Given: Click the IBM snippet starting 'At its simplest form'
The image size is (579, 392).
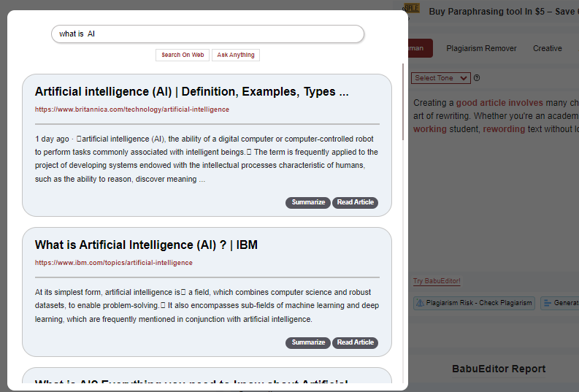Looking at the screenshot, I should 207,306.
